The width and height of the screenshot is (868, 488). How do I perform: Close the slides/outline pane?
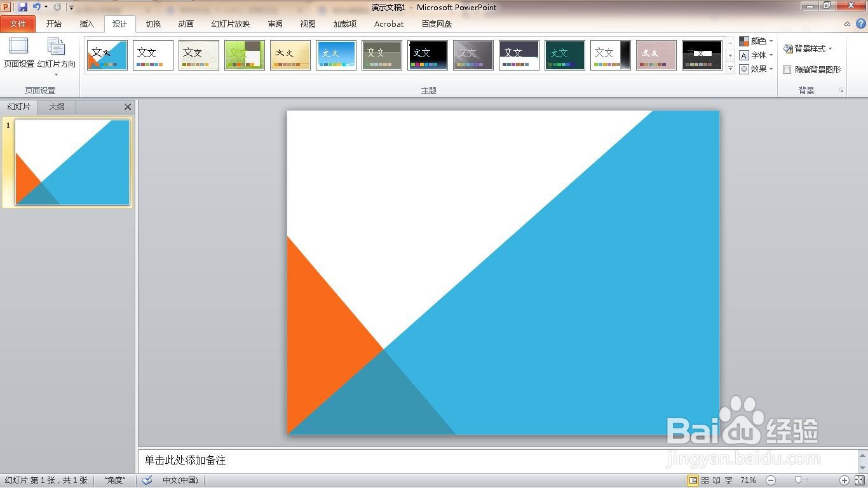click(x=128, y=107)
